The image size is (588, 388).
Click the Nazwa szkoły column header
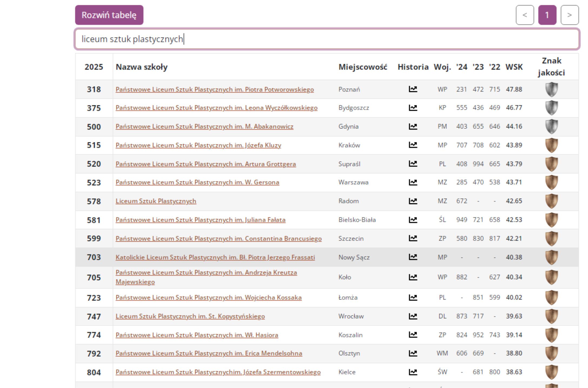tap(142, 67)
